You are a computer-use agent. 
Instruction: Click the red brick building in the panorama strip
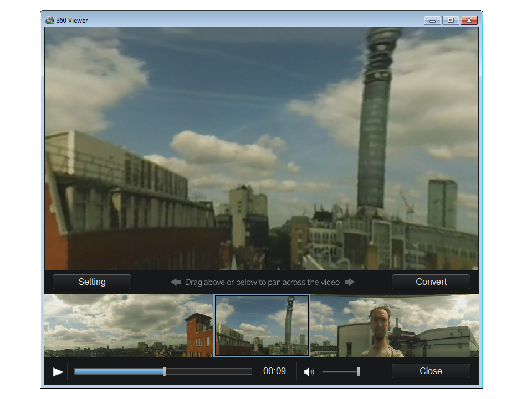pos(199,335)
